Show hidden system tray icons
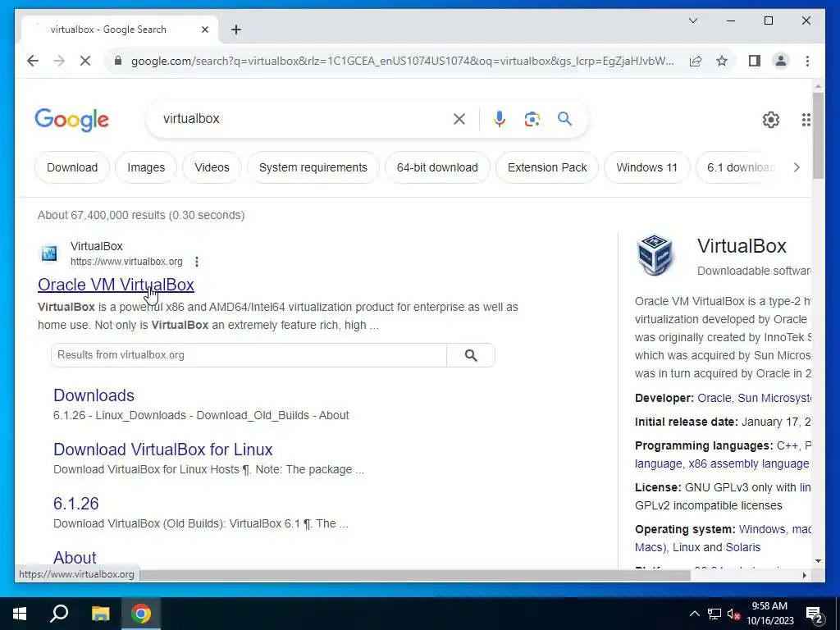This screenshot has height=630, width=840. tap(694, 614)
